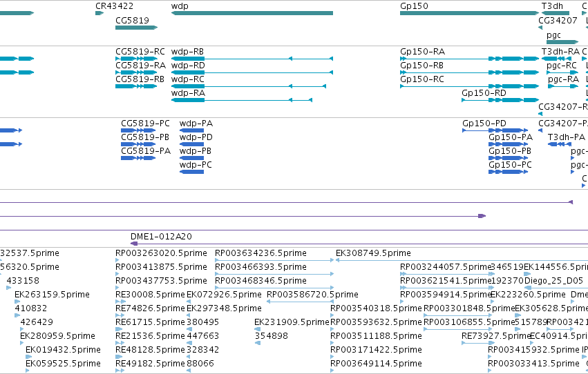Viewport: 588px width, 374px height.
Task: Select the CG34207 gene label
Action: [x=558, y=20]
